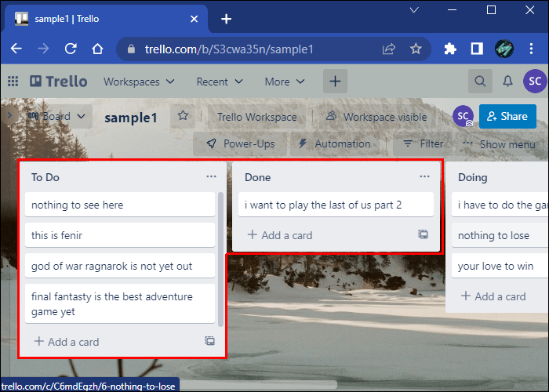Screen dimensions: 549x392
Task: Click the sample1 board title
Action: click(131, 118)
